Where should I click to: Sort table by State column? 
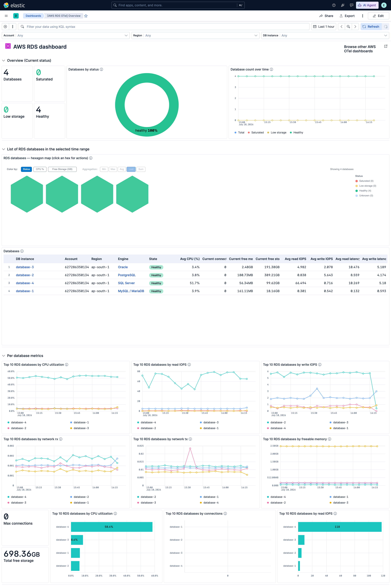click(153, 259)
